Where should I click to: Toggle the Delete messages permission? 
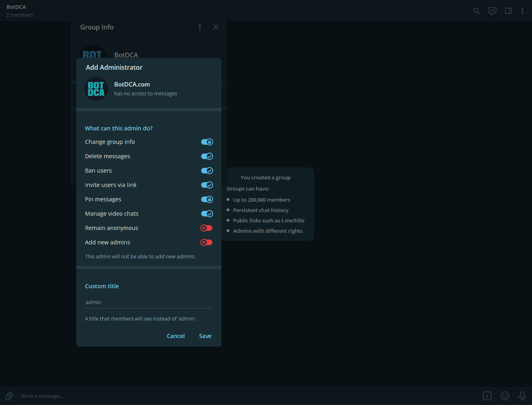pos(207,156)
